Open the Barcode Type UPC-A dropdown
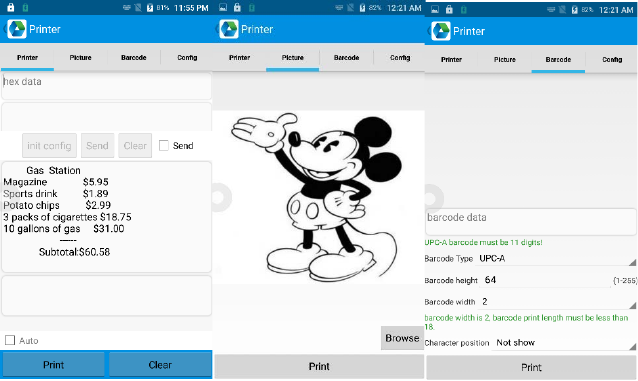This screenshot has width=638, height=381. pyautogui.click(x=556, y=258)
